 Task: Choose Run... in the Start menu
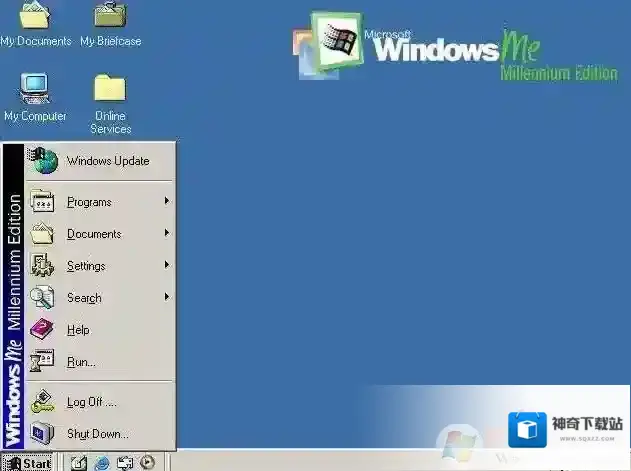(x=81, y=362)
